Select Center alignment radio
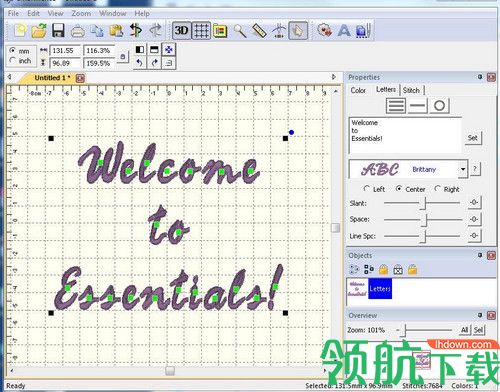Image resolution: width=500 pixels, height=392 pixels. 399,189
